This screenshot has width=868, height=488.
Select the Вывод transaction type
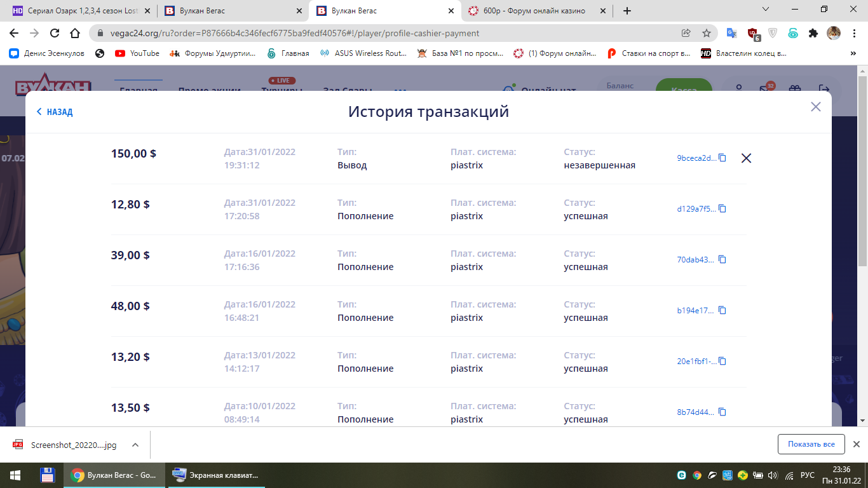352,165
